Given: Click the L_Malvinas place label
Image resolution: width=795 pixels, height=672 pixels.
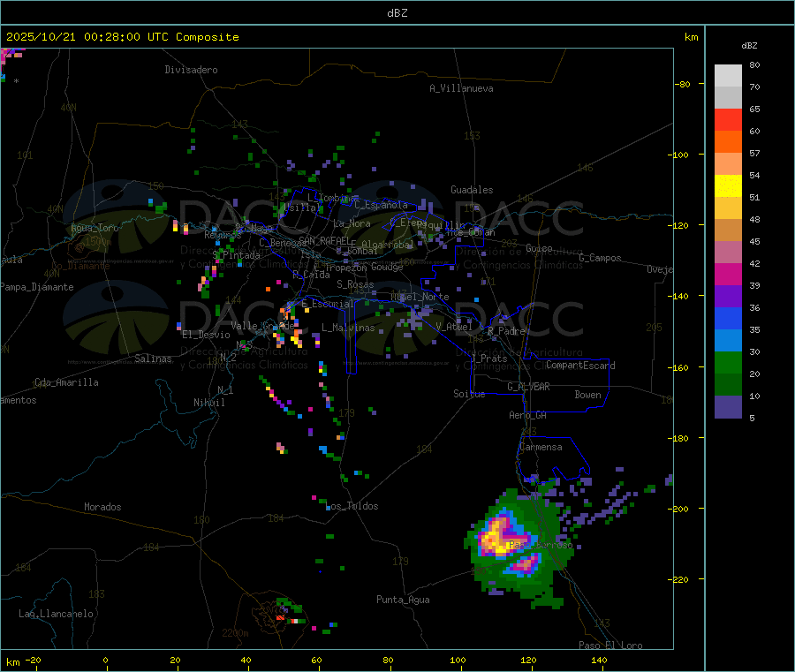Looking at the screenshot, I should (348, 328).
